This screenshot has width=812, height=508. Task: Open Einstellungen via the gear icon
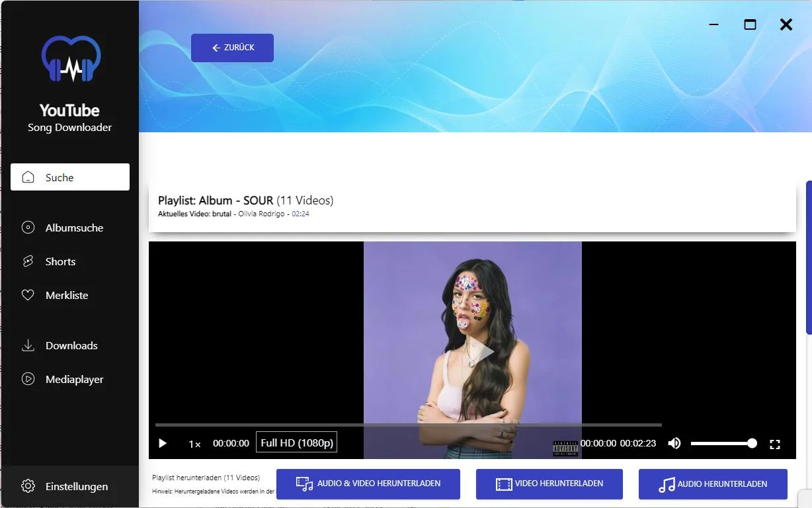coord(28,486)
